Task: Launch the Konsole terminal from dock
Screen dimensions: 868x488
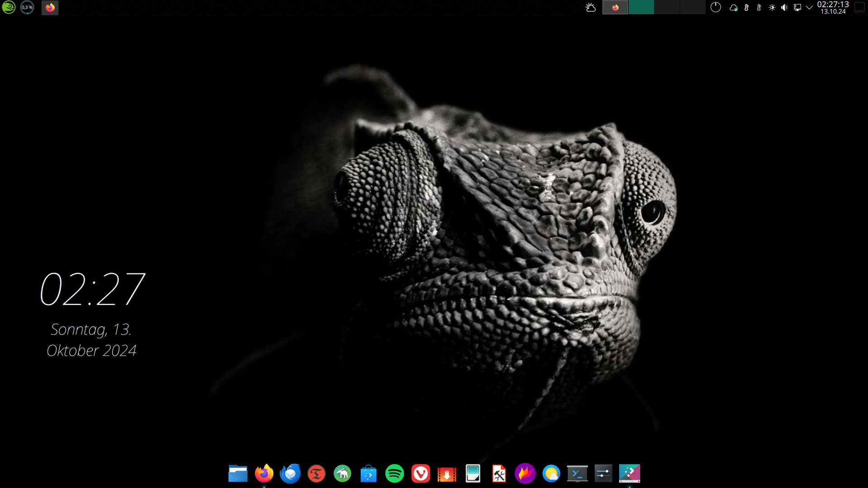Action: (577, 474)
